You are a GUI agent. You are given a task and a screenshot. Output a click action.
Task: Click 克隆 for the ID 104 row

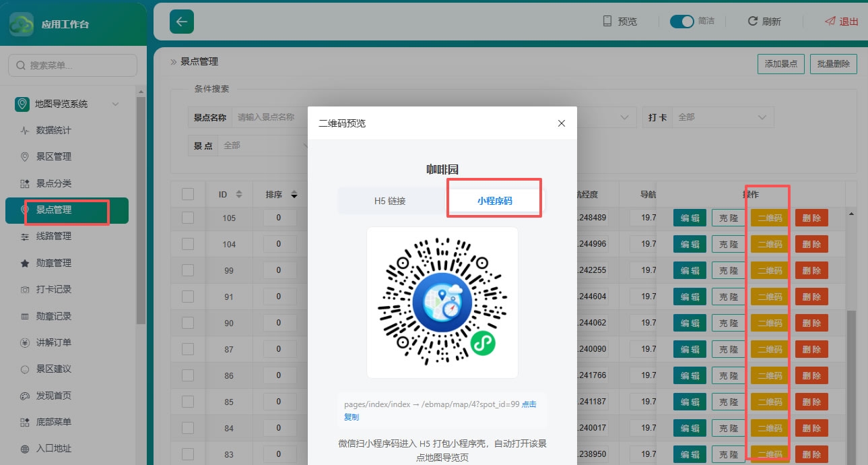point(729,244)
